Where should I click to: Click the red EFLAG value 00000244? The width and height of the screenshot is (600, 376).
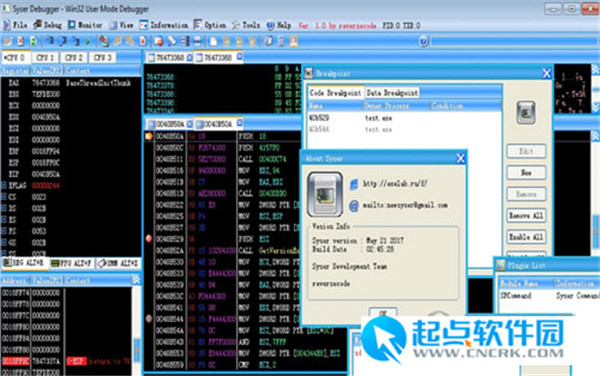(46, 186)
